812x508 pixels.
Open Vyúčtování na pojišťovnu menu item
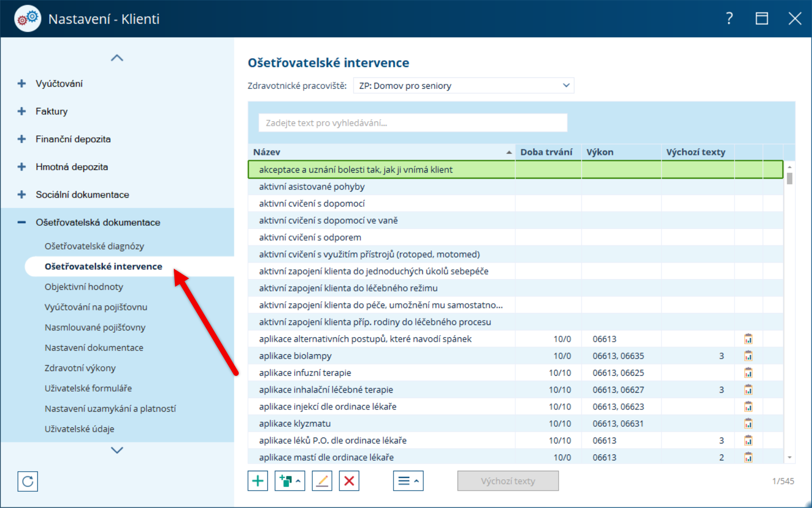pyautogui.click(x=96, y=307)
